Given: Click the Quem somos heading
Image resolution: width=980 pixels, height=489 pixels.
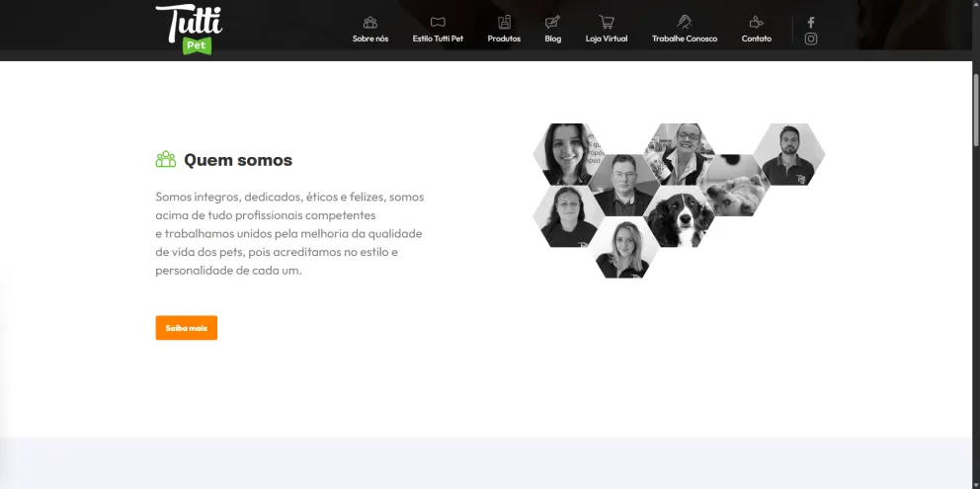Looking at the screenshot, I should point(237,160).
